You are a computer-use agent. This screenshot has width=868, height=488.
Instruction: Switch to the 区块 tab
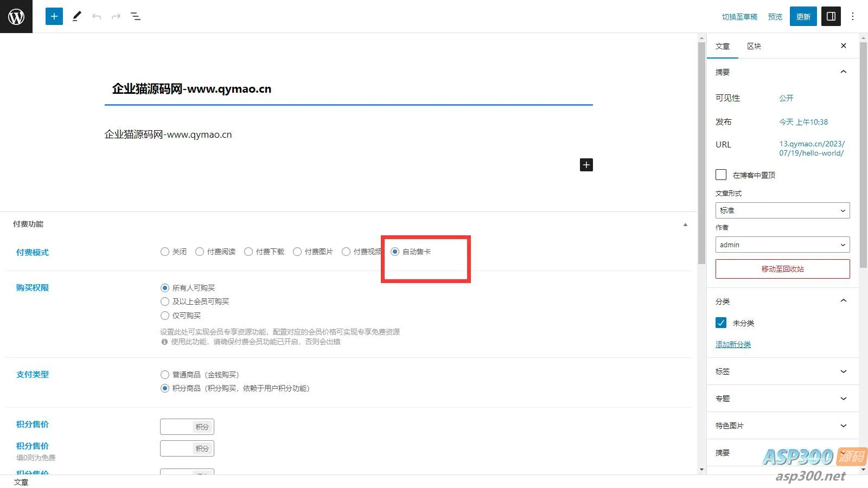[x=754, y=46]
